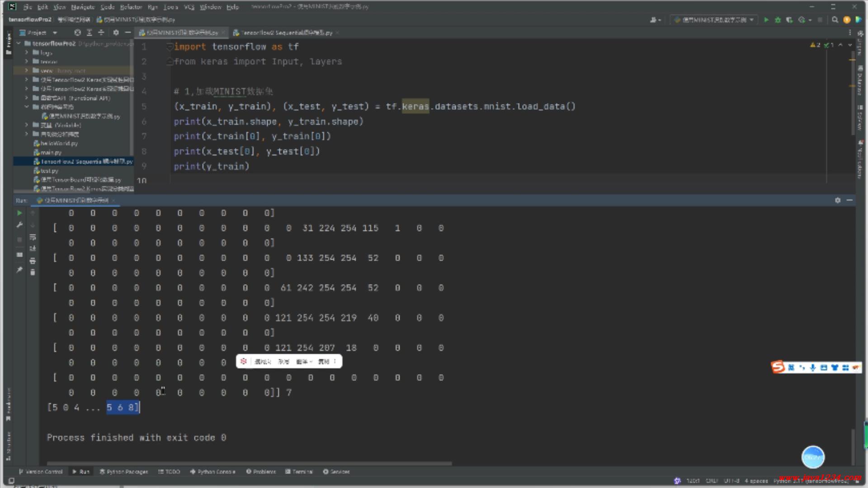Run with coverage using the toolbar shield icon

[x=789, y=20]
